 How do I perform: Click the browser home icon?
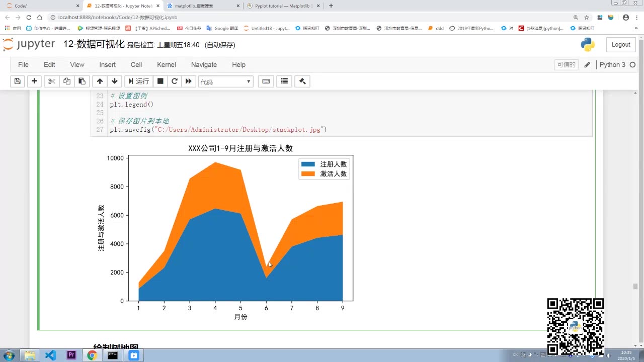coord(40,17)
